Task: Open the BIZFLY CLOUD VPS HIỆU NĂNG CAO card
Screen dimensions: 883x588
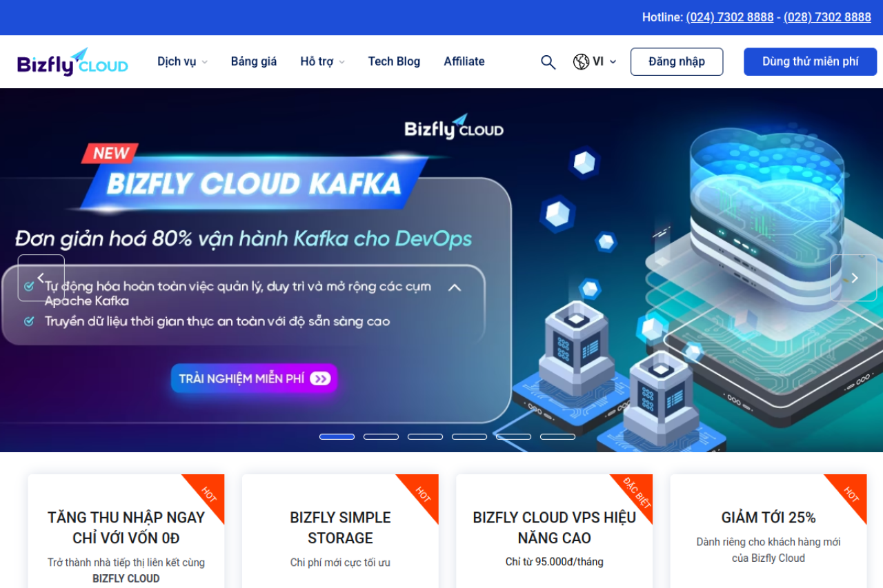Action: [x=555, y=531]
